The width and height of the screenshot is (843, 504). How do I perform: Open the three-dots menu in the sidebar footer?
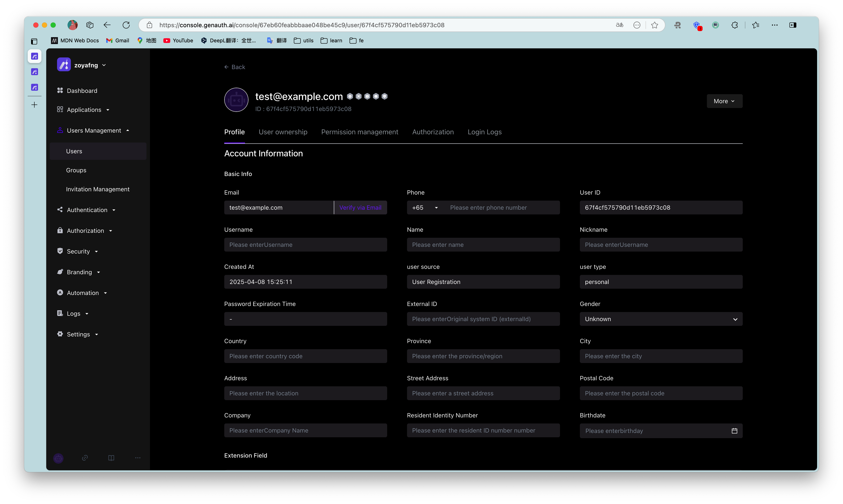tap(138, 458)
